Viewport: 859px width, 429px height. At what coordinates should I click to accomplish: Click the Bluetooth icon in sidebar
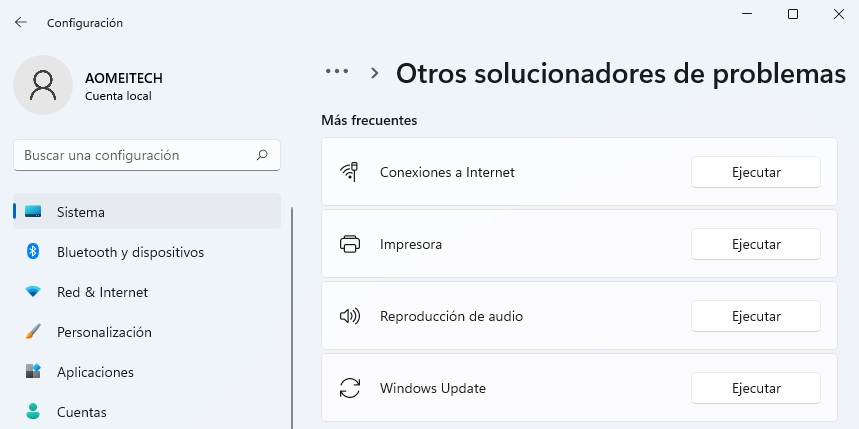coord(33,252)
